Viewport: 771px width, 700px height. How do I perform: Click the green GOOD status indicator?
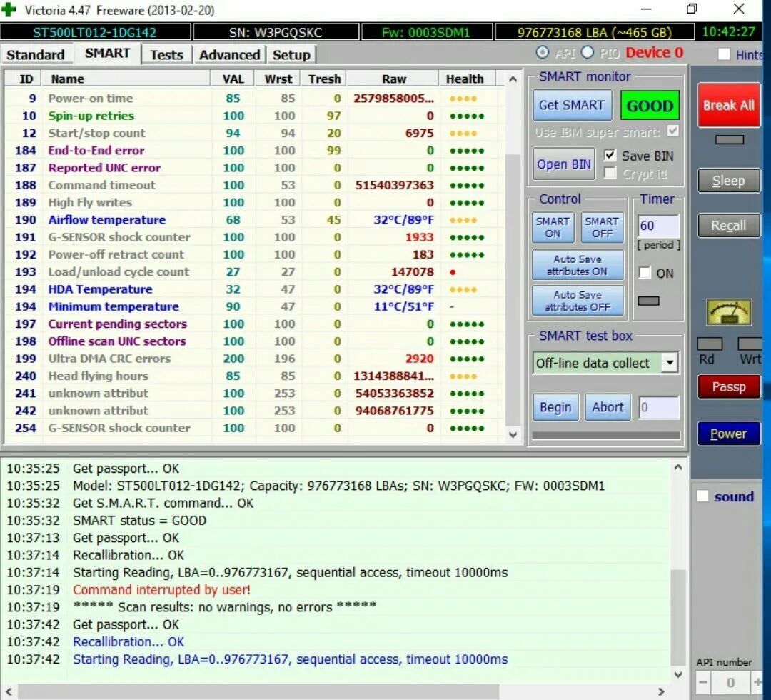click(x=650, y=105)
